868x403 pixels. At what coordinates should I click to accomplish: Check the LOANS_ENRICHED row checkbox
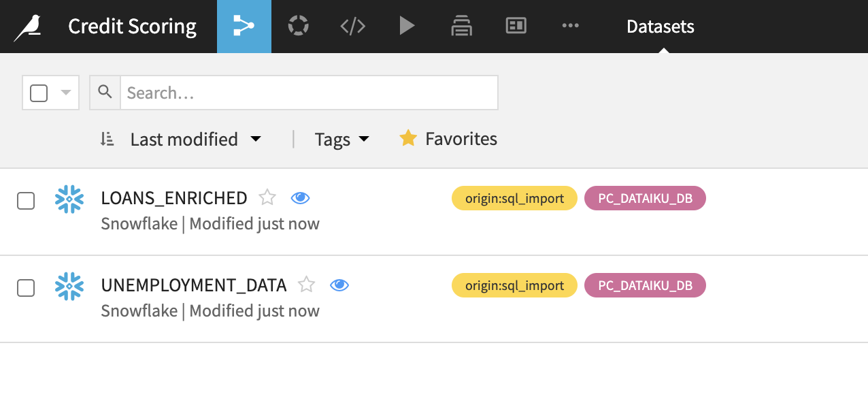26,201
